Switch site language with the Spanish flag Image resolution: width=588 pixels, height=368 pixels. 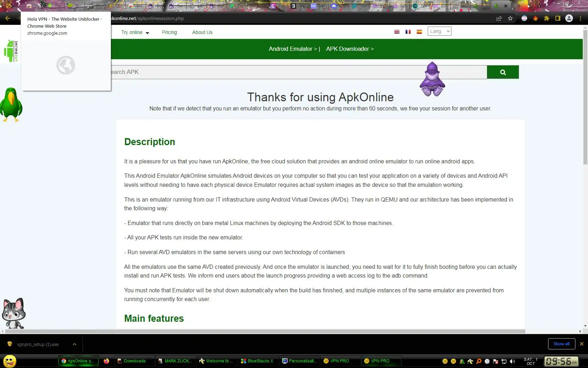[419, 32]
